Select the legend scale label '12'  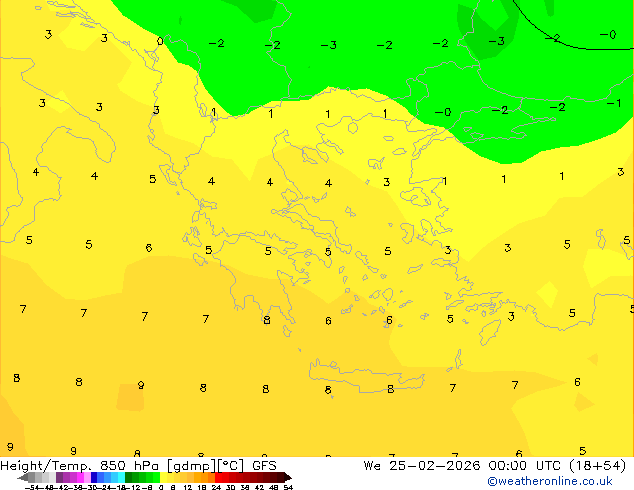tap(187, 488)
